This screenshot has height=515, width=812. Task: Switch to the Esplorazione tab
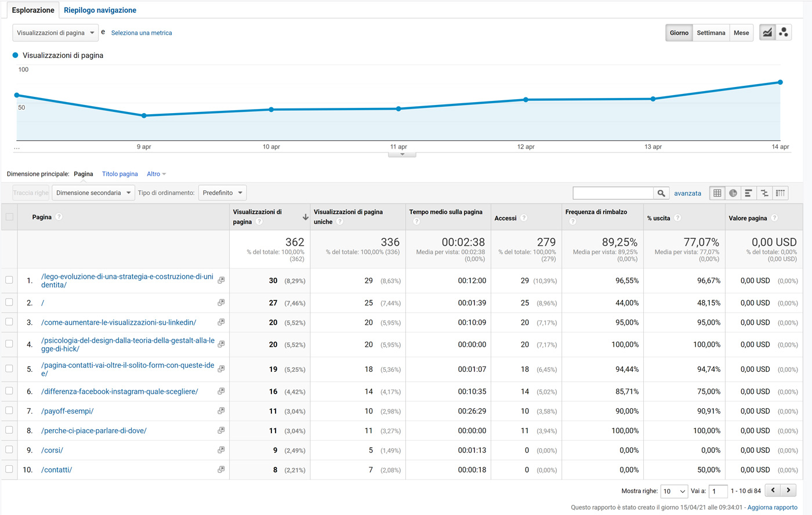point(33,10)
